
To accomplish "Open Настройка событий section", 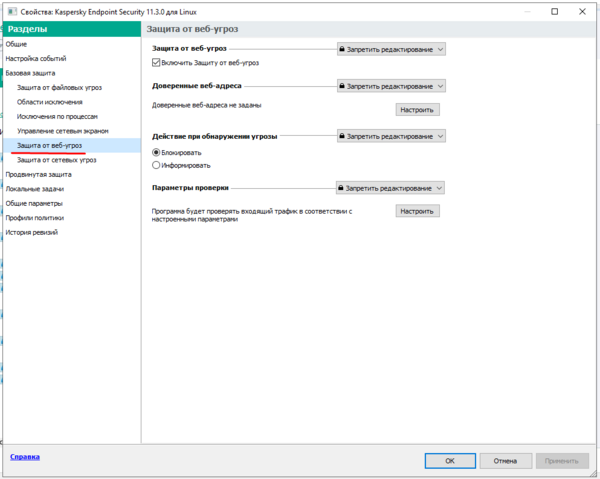I will point(36,59).
